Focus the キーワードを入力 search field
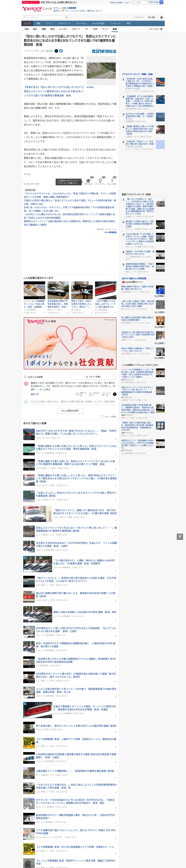This screenshot has height=868, width=186. [44, 18]
